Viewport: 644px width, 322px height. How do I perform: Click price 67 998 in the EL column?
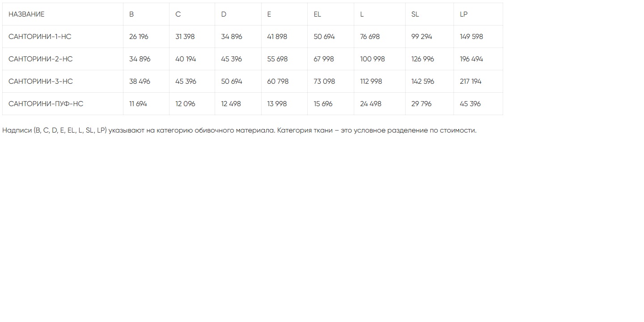(324, 59)
